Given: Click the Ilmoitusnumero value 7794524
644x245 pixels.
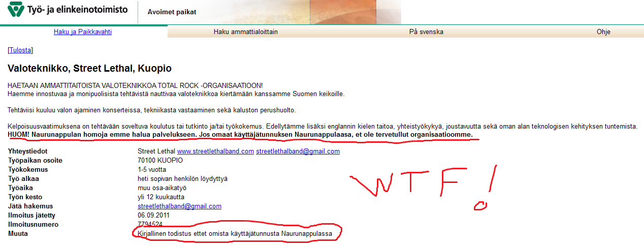Looking at the screenshot, I should coord(150,224).
